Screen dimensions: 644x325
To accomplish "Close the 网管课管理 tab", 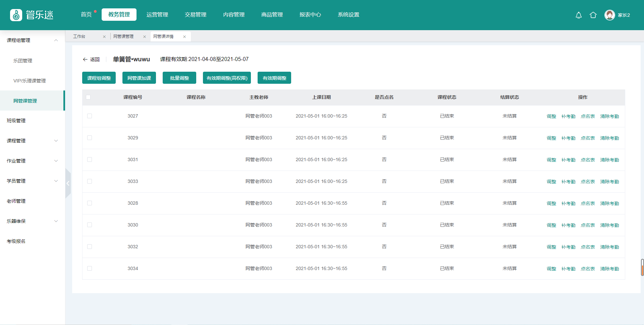I will (145, 37).
